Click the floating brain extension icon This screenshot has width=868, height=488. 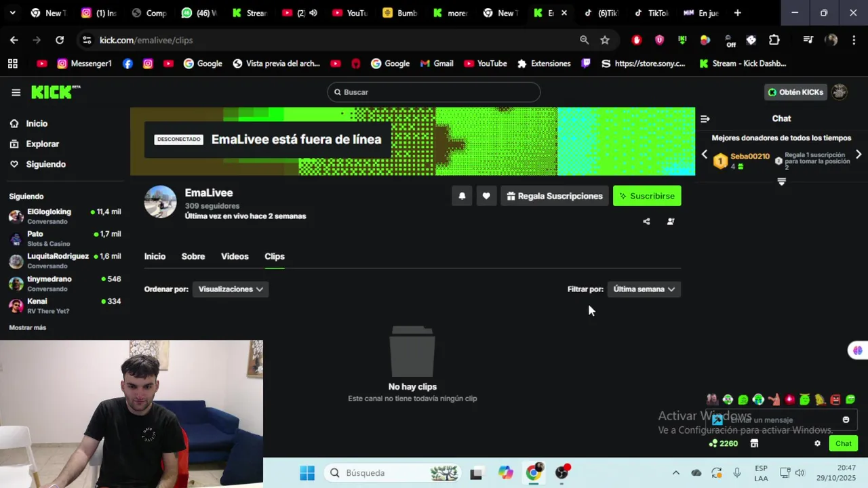pyautogui.click(x=858, y=350)
